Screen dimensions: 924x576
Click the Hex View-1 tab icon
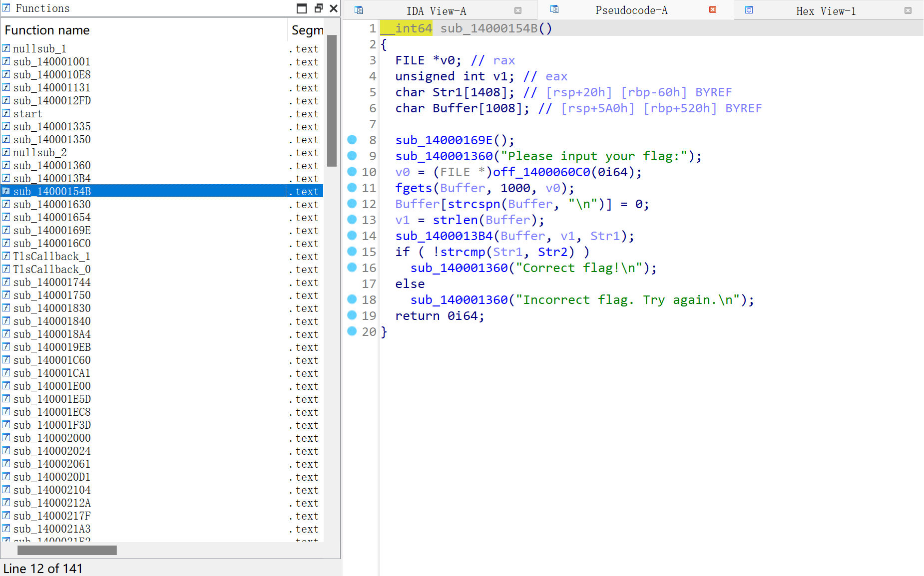click(x=749, y=10)
